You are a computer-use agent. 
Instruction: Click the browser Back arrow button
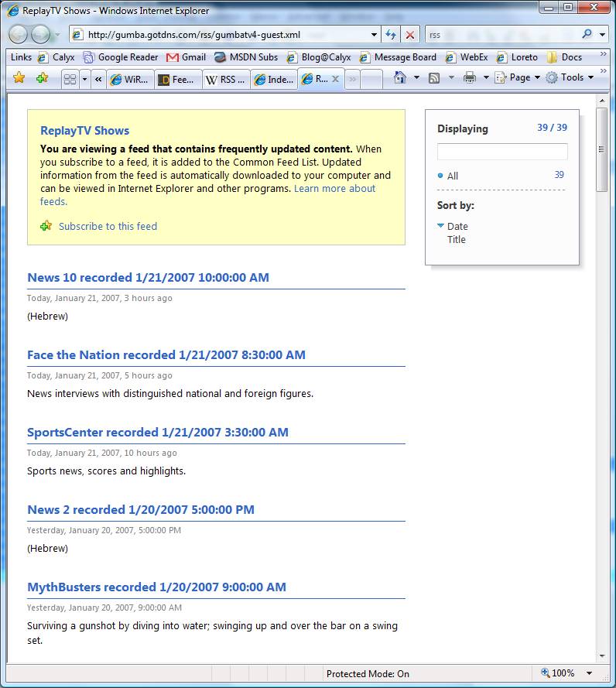point(19,34)
